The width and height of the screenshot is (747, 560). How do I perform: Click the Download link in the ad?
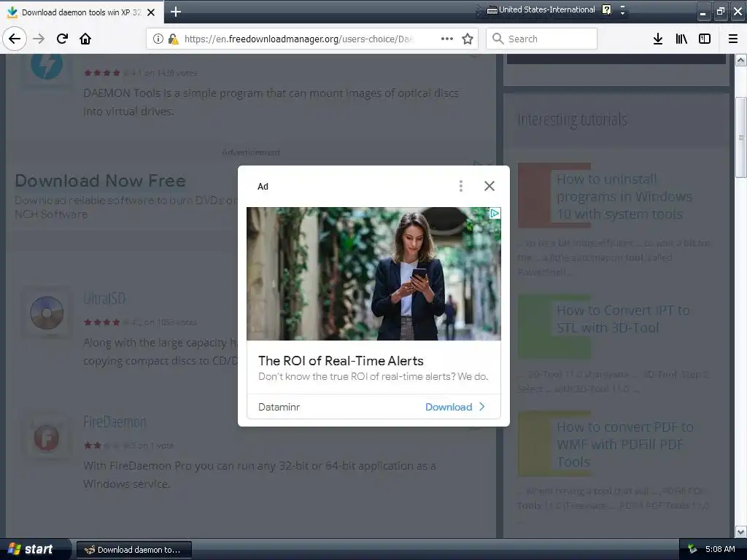coord(449,407)
